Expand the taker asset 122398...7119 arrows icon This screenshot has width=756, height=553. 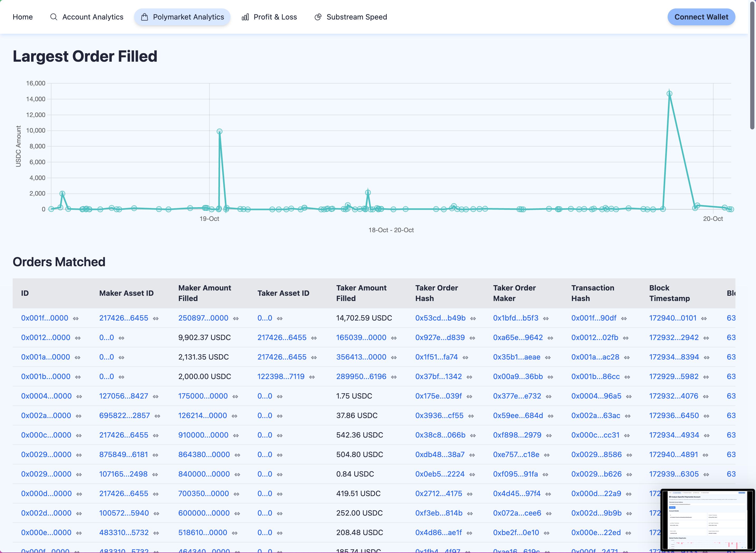tap(312, 377)
